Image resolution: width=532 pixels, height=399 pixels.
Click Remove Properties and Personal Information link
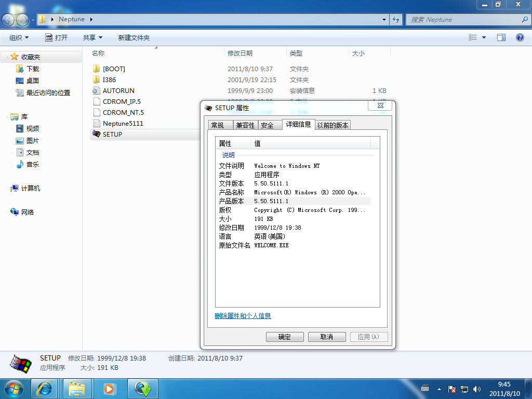click(243, 316)
